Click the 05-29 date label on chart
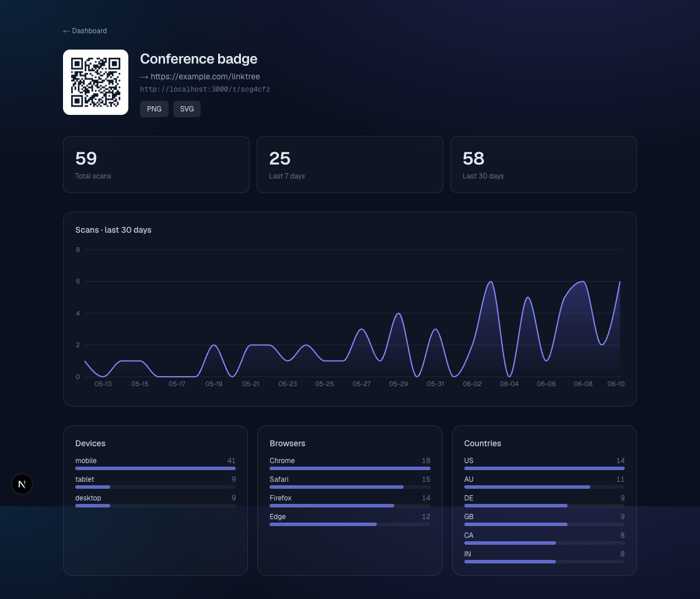Viewport: 700px width, 599px height. 398,384
